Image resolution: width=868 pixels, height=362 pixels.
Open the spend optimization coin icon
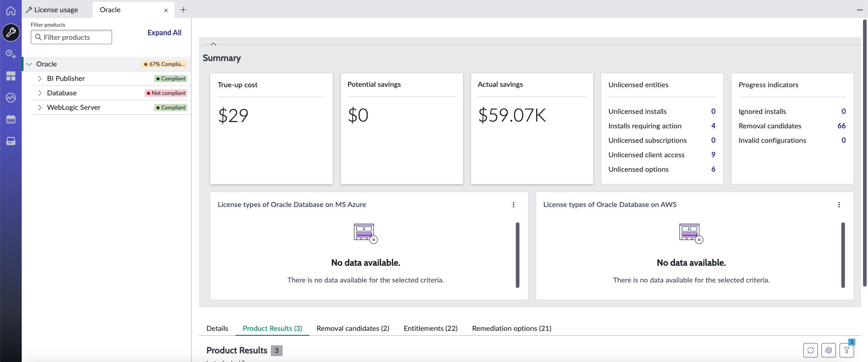point(11,54)
